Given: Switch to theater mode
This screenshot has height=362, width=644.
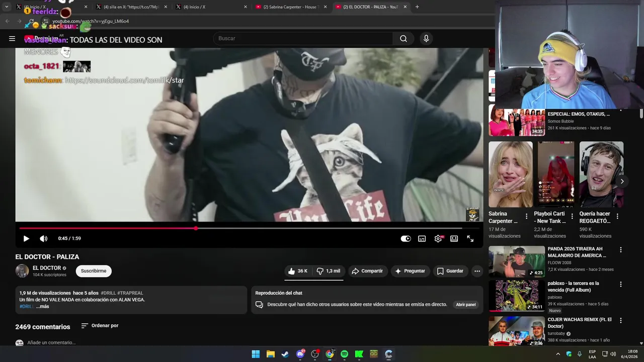Looking at the screenshot, I should (x=454, y=239).
